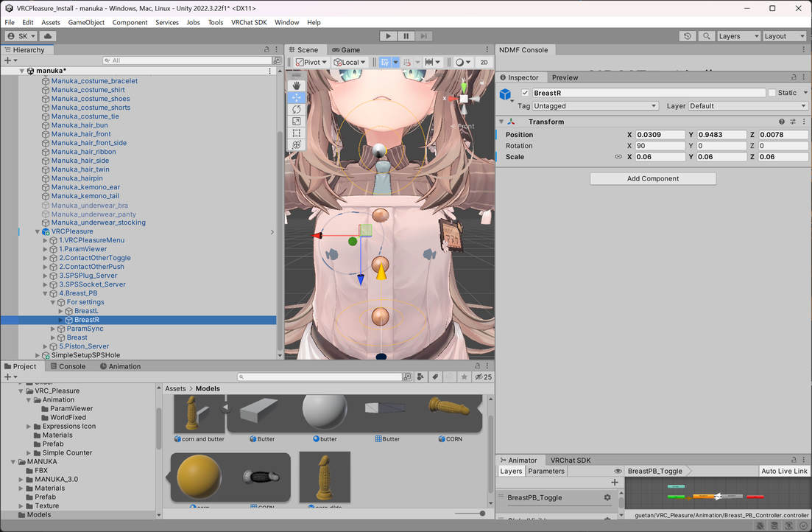Open the Layers dropdown in toolbar
Screen dimensions: 812x532
click(x=738, y=36)
